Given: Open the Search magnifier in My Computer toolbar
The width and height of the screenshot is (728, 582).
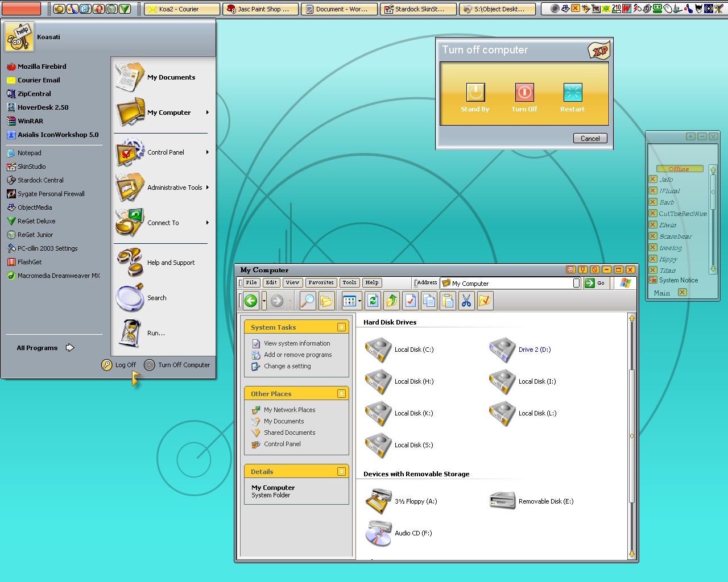Looking at the screenshot, I should (308, 301).
